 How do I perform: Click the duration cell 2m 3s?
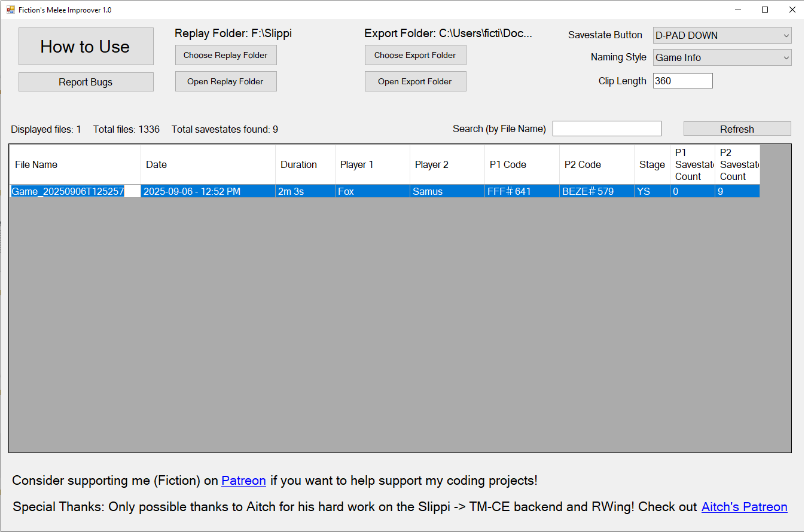[305, 191]
